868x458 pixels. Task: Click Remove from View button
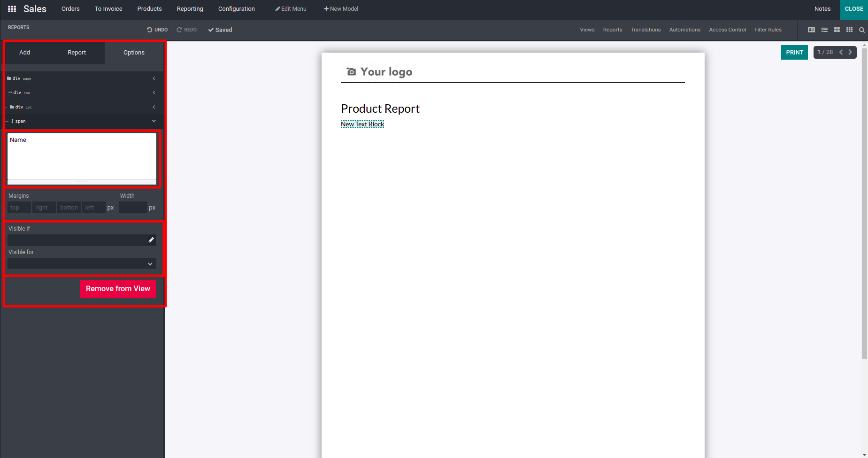point(118,289)
